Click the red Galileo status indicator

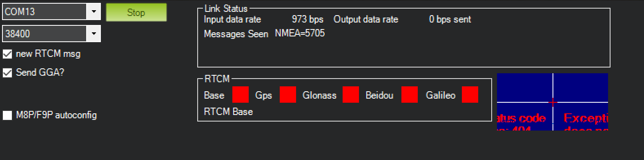point(470,95)
